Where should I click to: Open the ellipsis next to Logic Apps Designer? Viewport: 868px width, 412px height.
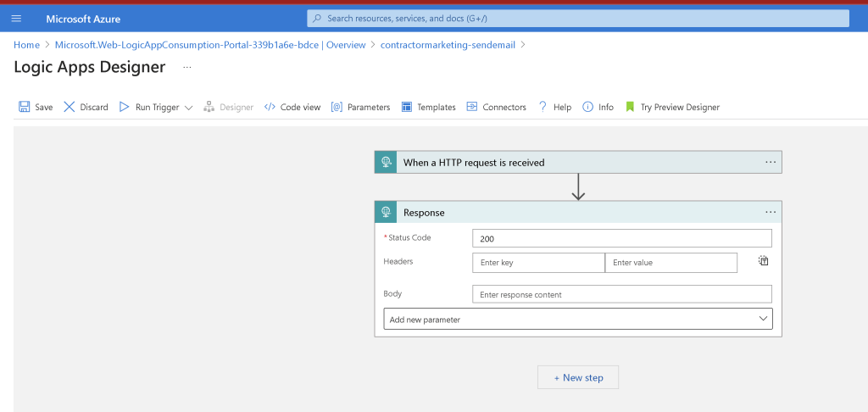pos(187,67)
